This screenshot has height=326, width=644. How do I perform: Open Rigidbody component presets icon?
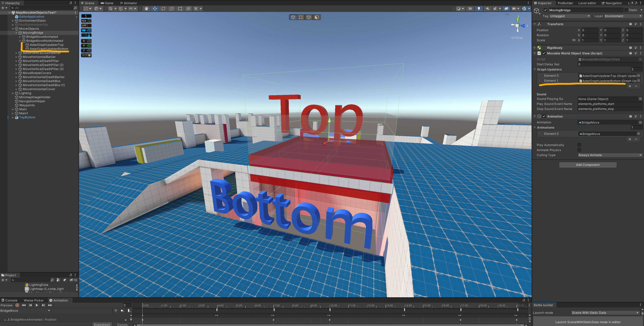point(635,48)
